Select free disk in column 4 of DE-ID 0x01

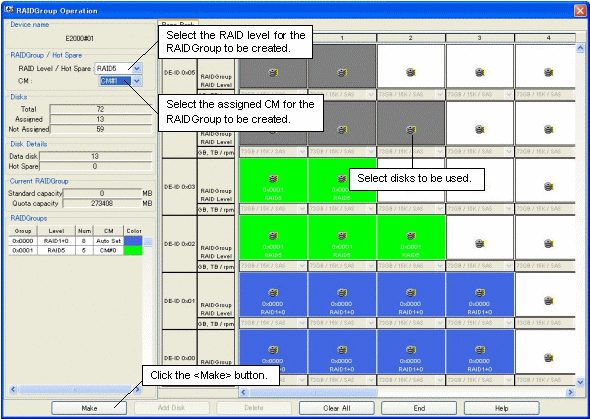click(545, 295)
